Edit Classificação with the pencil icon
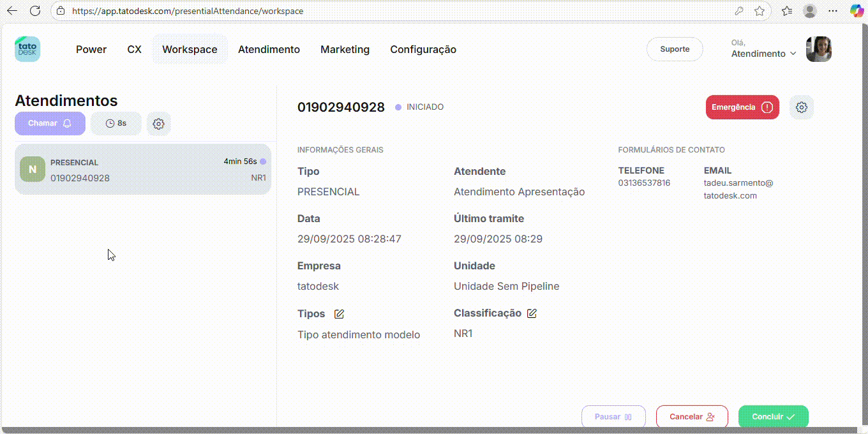 532,313
